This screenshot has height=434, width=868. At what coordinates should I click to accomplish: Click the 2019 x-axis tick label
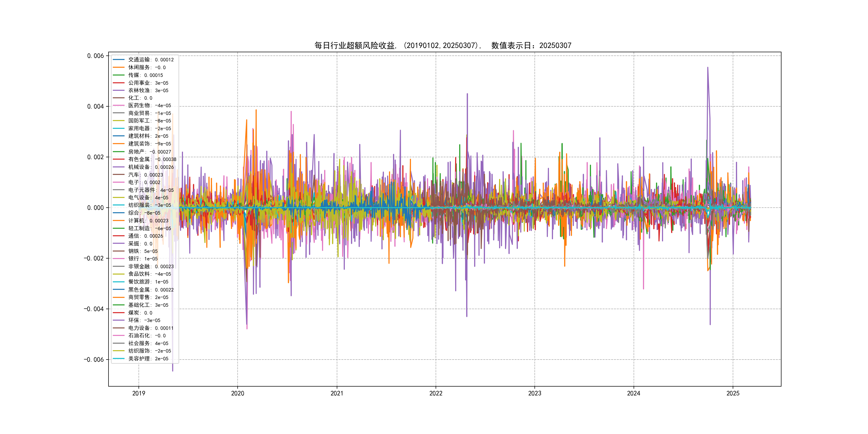139,393
